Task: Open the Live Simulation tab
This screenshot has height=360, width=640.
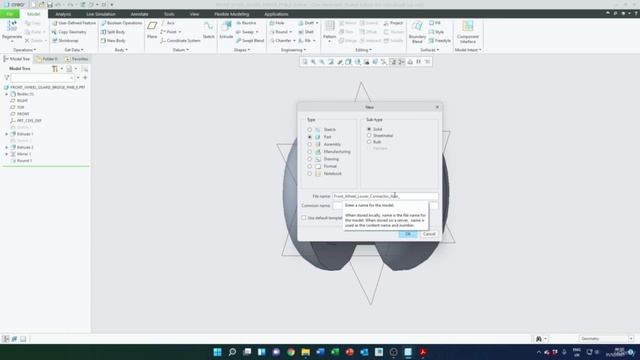Action: (101, 14)
